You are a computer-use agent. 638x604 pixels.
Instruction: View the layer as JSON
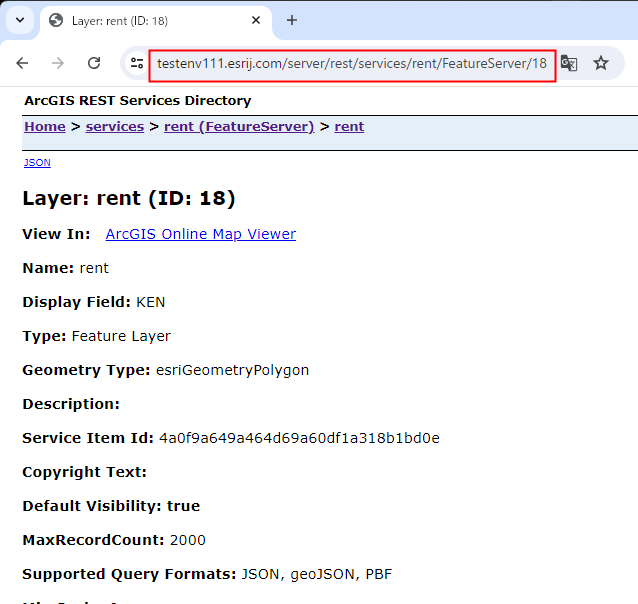coord(37,162)
